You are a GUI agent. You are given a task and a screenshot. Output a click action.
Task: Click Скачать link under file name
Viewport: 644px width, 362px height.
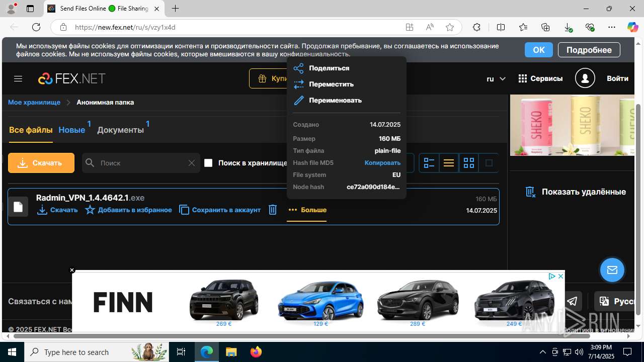(x=57, y=210)
